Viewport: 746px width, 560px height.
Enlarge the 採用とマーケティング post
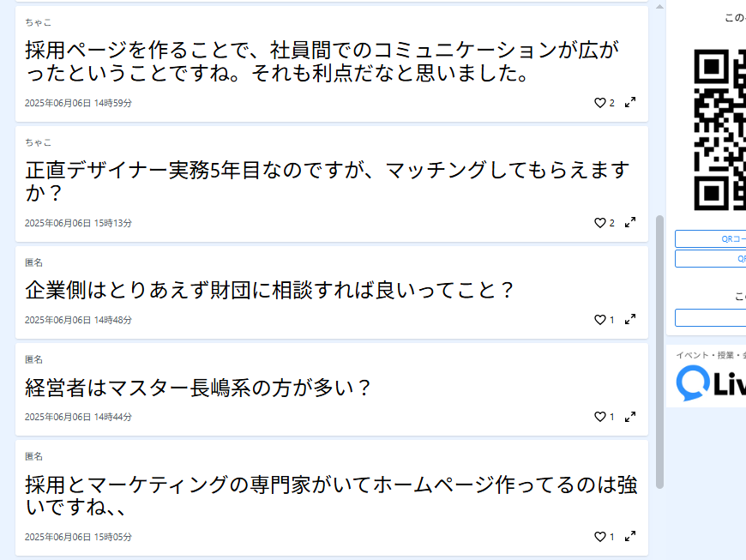point(630,537)
